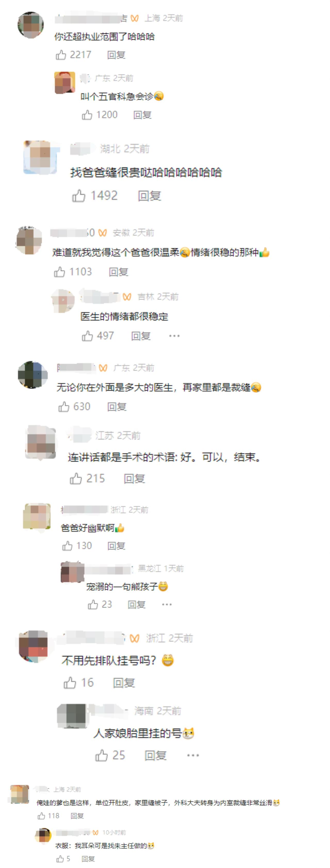Screen dimensions: 330x868
Task: Reply to the 找爸爸缝很贵 comment
Action: click(x=150, y=196)
